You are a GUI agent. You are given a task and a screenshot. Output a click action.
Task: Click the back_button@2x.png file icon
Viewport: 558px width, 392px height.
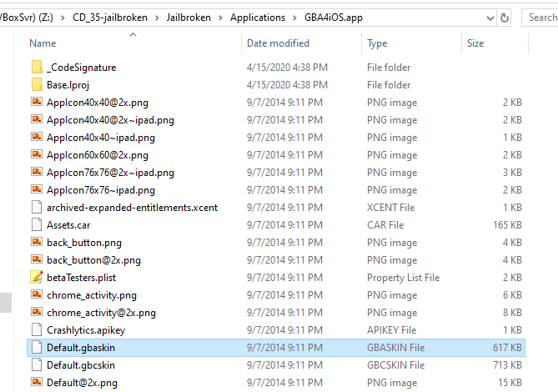(x=37, y=259)
